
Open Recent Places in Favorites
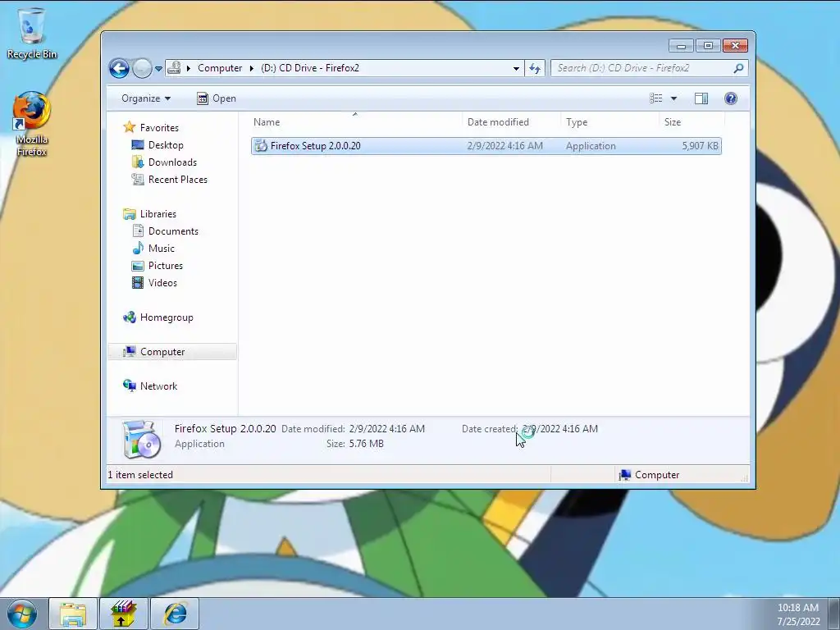(x=177, y=179)
